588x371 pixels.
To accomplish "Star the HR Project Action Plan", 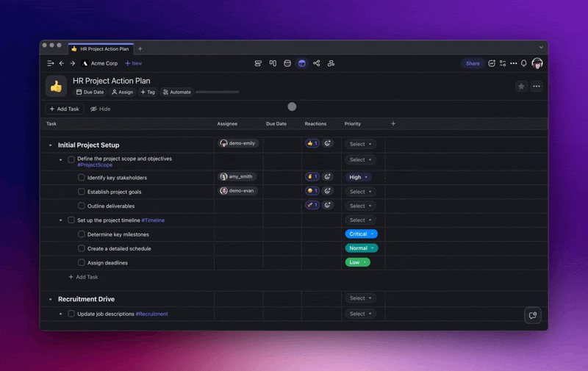I will click(521, 86).
